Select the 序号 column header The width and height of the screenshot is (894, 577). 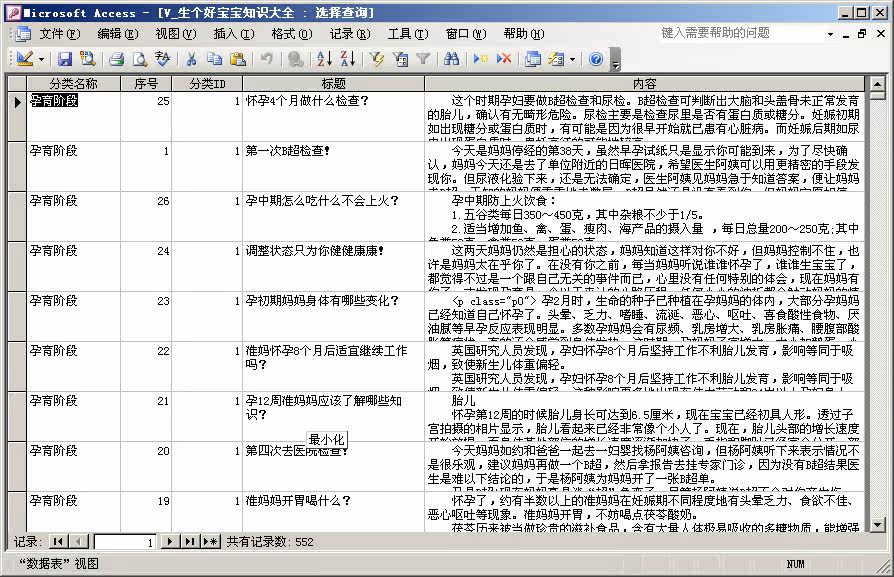146,84
